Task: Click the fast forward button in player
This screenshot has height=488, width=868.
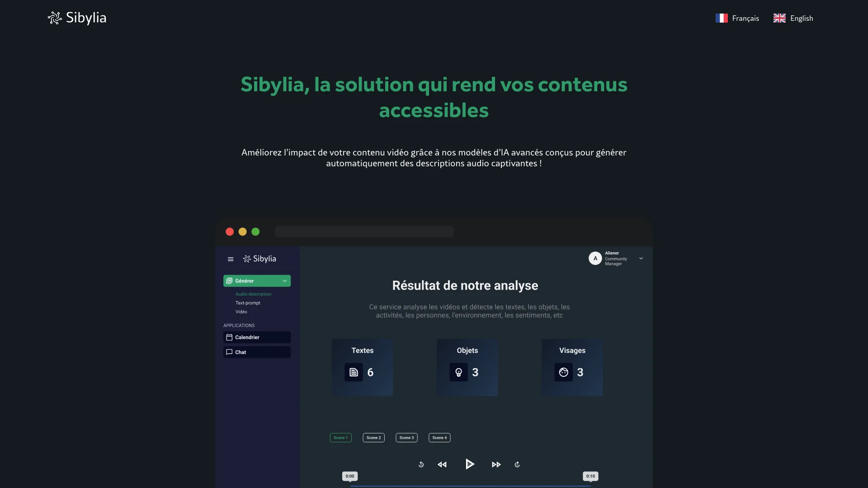Action: pos(496,464)
